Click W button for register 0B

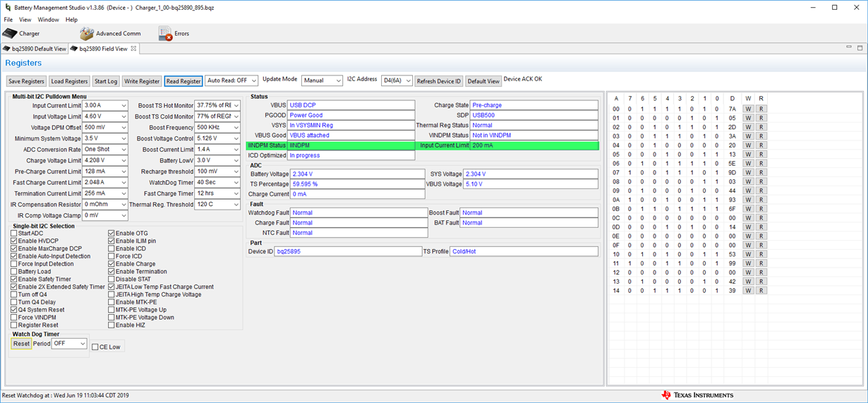748,209
